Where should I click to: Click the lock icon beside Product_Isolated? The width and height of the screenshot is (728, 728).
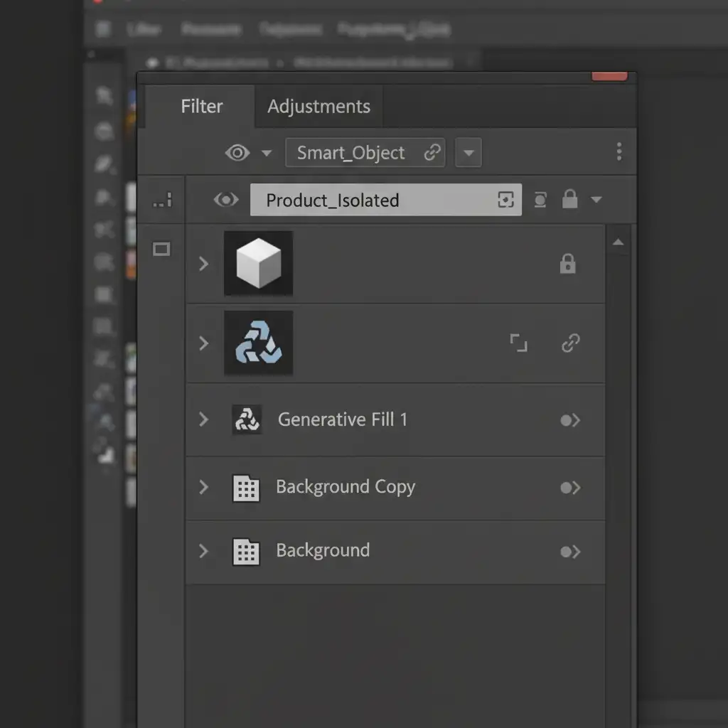(569, 200)
